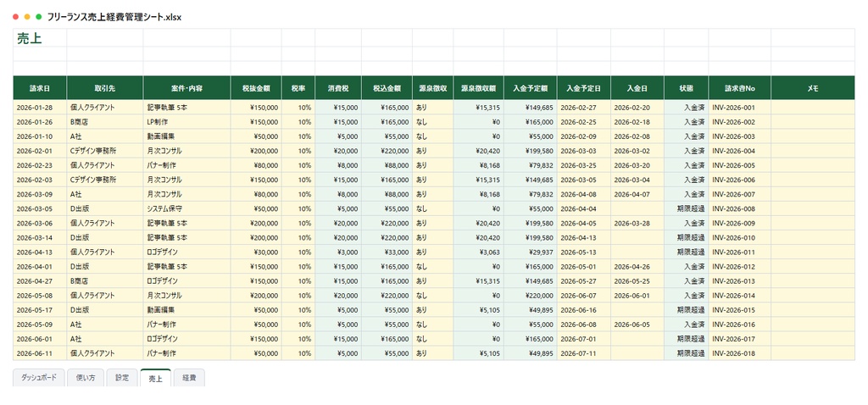Select the なし 源泉徴収 cell for INV-2026-003

tap(432, 136)
